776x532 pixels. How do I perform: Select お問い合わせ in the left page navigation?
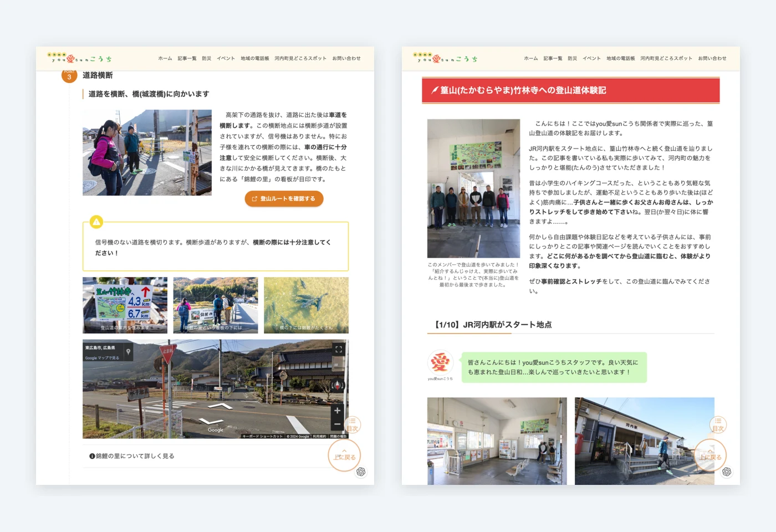(346, 58)
